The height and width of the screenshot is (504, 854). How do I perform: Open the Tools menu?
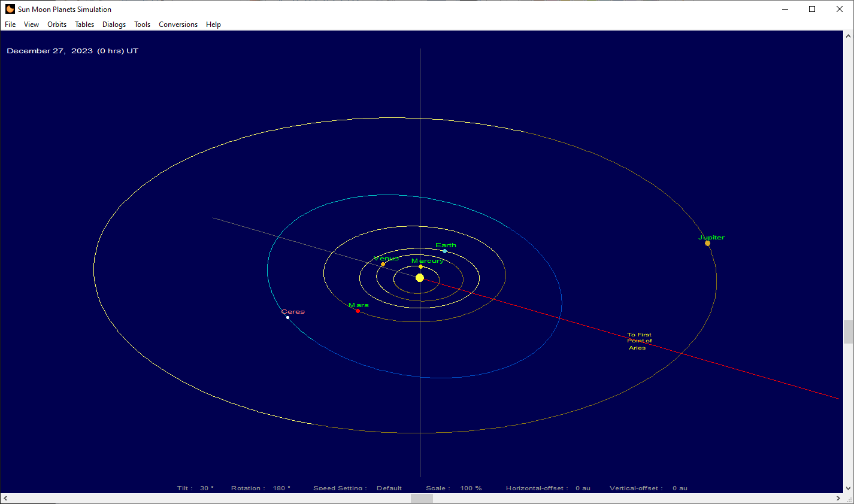tap(142, 25)
